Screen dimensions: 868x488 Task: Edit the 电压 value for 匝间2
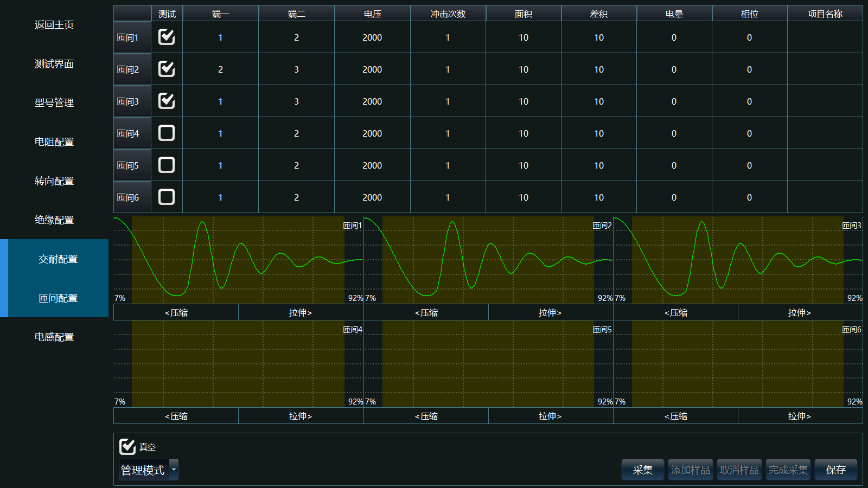(372, 69)
